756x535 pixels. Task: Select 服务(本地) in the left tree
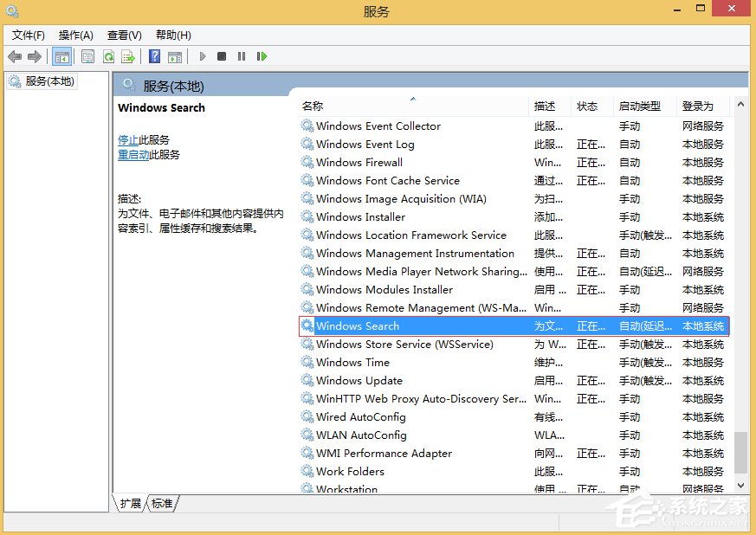[48, 81]
